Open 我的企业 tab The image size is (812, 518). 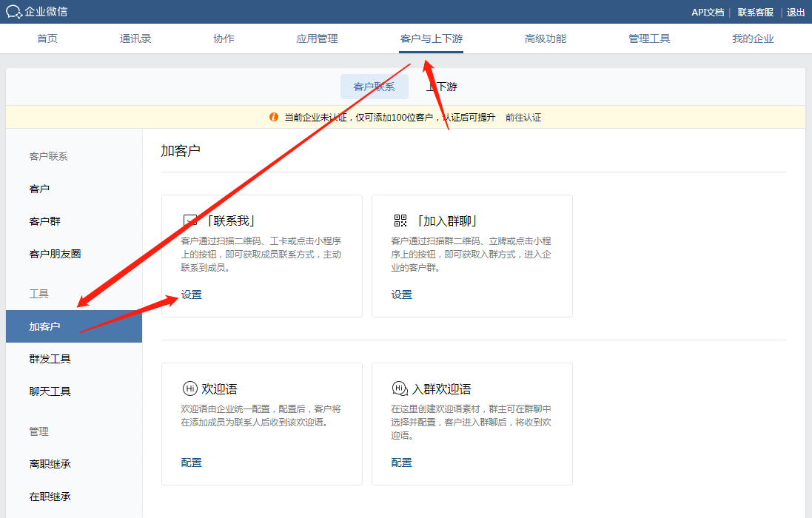coord(753,38)
